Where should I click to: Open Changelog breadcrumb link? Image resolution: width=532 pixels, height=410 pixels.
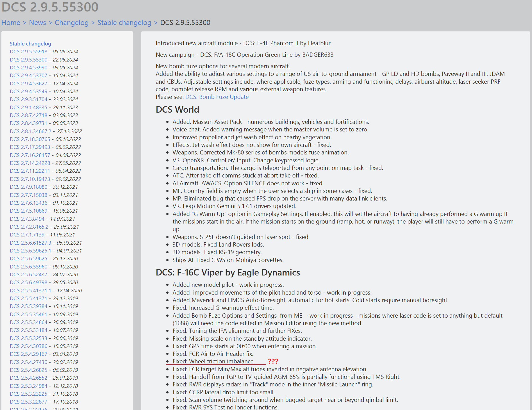(x=72, y=22)
